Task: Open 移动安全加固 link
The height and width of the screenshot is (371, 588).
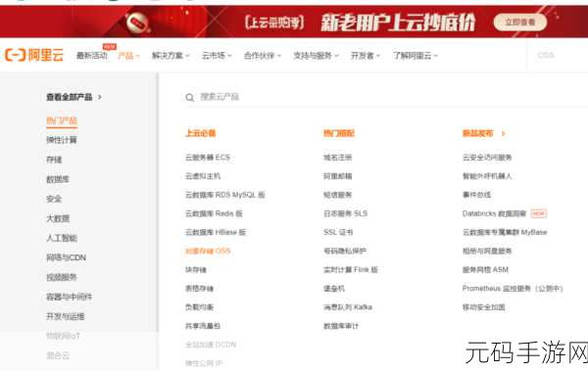Action: click(484, 307)
